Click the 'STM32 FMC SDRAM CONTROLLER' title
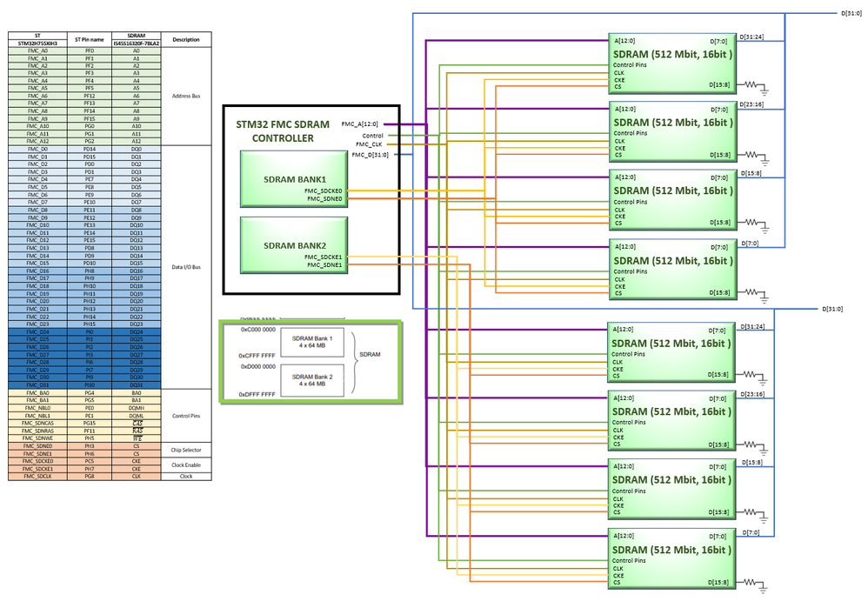 283,131
